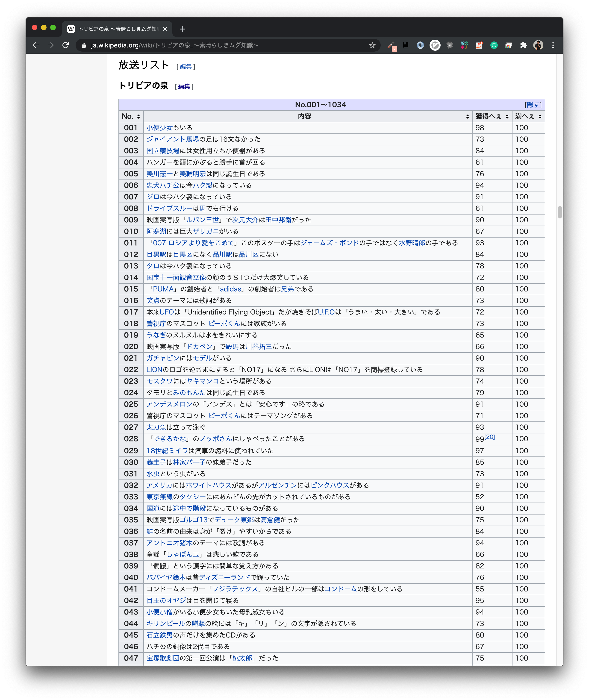Open the パパイヤ鈴木 link
This screenshot has width=589, height=700.
pyautogui.click(x=166, y=577)
